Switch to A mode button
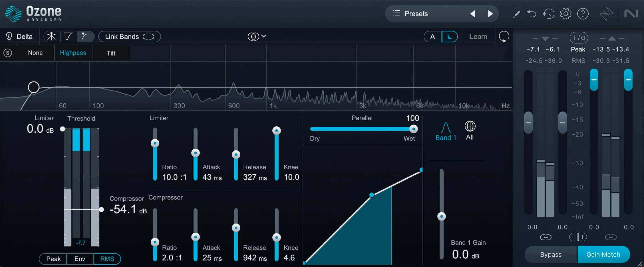 click(432, 37)
